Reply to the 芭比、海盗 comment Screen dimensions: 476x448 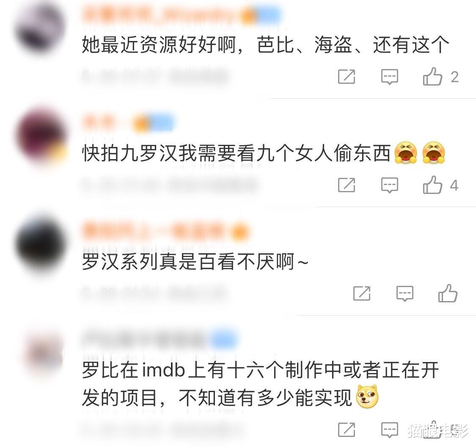[390, 77]
